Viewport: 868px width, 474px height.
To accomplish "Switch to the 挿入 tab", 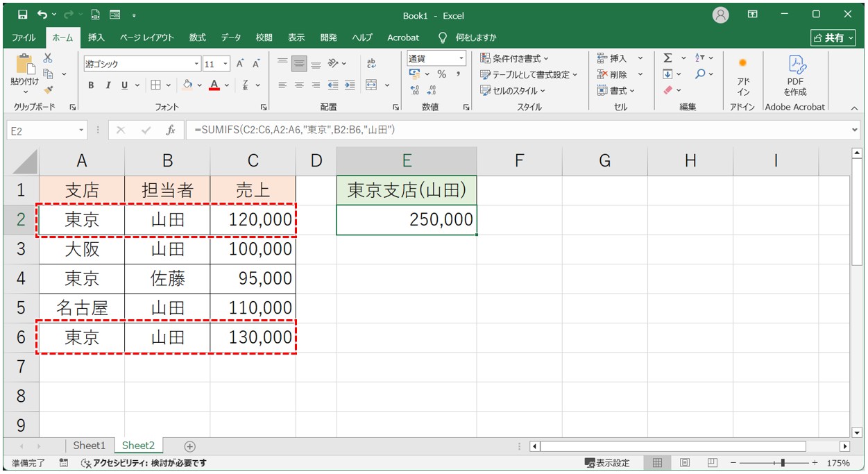I will [x=96, y=37].
